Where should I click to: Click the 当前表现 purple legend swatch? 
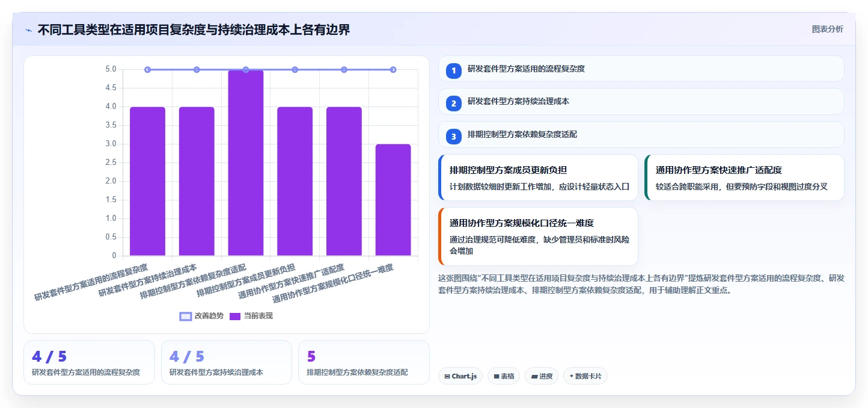tap(235, 316)
